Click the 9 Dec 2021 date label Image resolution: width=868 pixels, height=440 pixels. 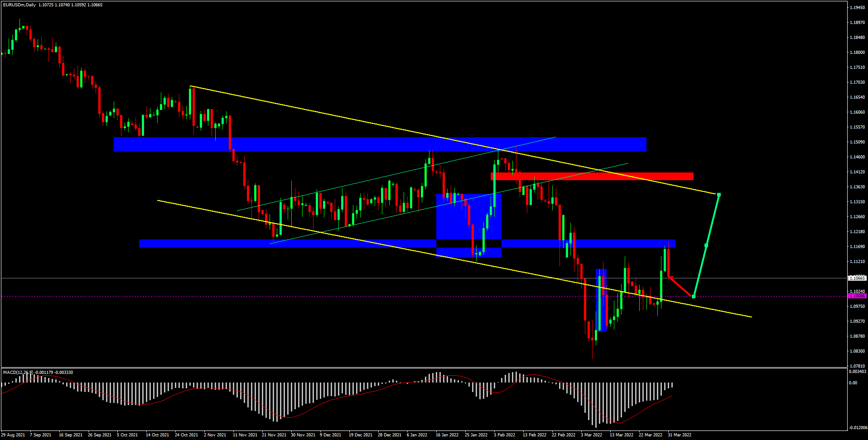(x=331, y=435)
